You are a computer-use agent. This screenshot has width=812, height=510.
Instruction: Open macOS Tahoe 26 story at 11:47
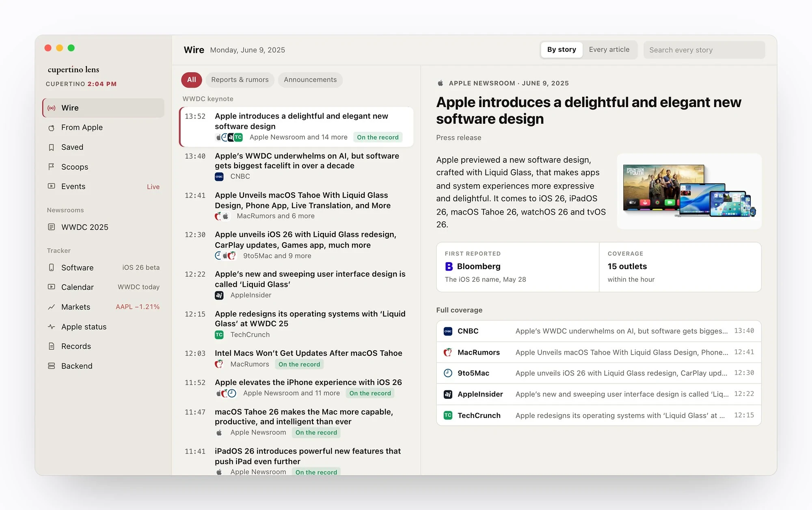point(296,422)
